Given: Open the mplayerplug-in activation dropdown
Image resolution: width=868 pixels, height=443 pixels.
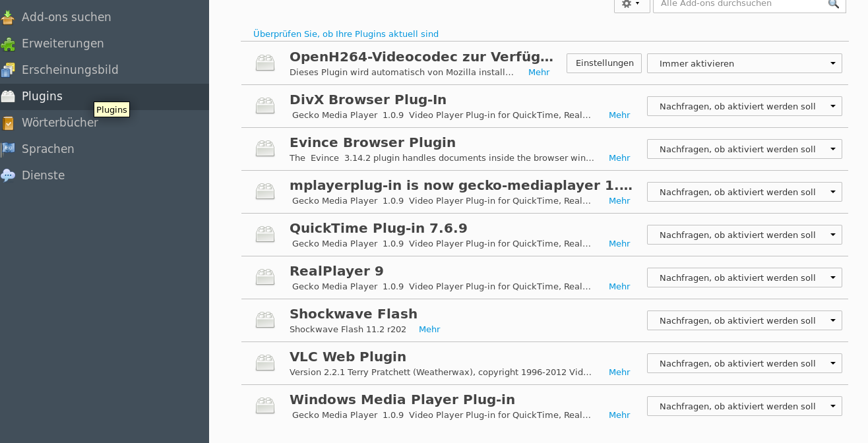Looking at the screenshot, I should tap(744, 192).
